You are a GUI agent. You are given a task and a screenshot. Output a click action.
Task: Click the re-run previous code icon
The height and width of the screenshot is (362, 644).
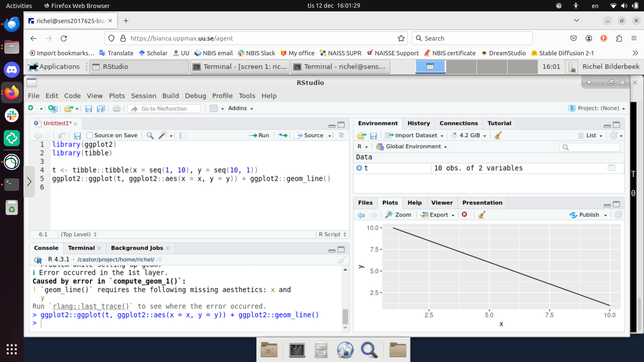(283, 135)
